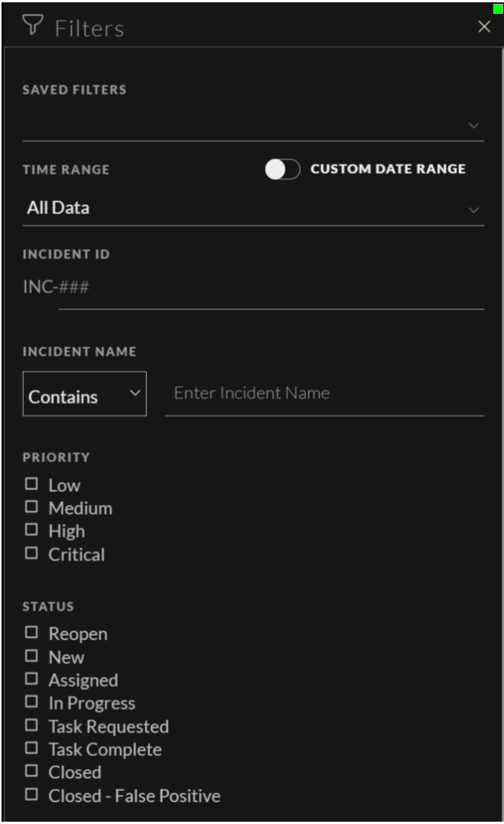Check the Medium priority checkbox
Image resolution: width=504 pixels, height=824 pixels.
(x=31, y=507)
